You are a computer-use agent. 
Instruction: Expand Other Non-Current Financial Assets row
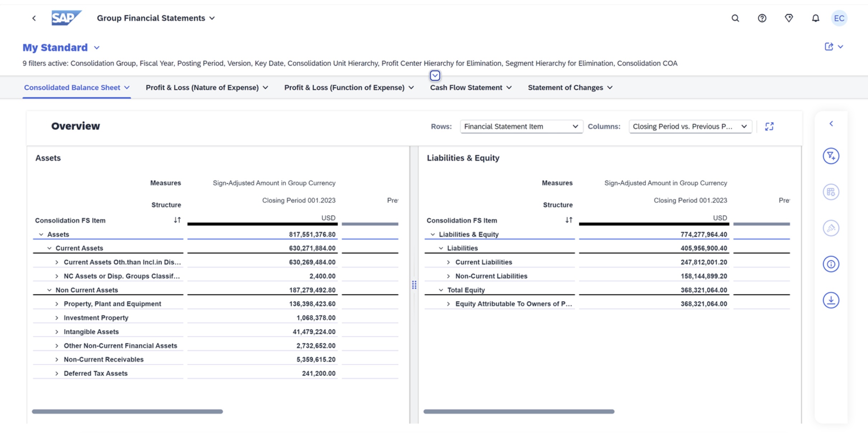click(x=57, y=346)
